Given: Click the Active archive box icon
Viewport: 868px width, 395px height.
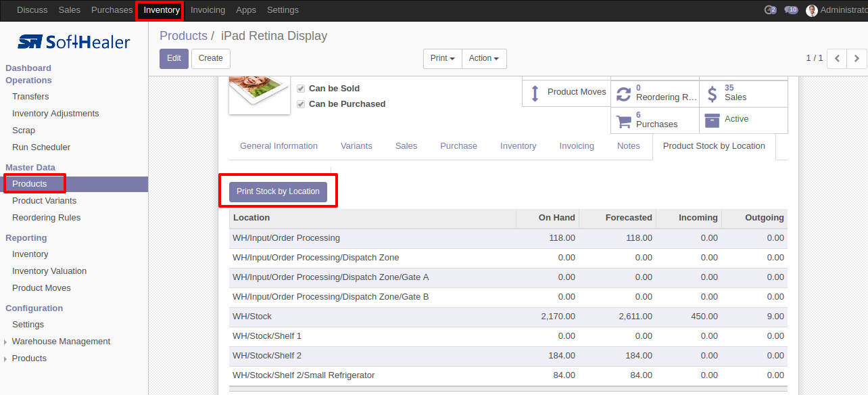Looking at the screenshot, I should [712, 120].
